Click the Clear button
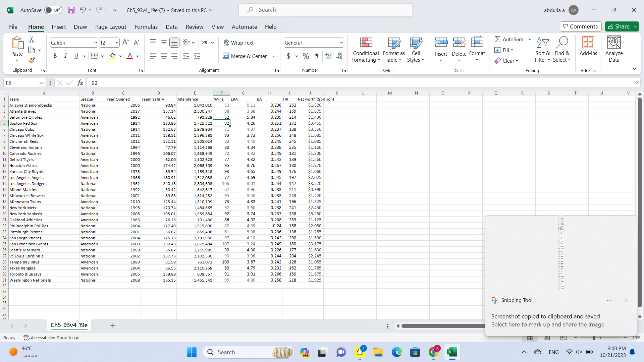This screenshot has width=644, height=362. coord(506,61)
